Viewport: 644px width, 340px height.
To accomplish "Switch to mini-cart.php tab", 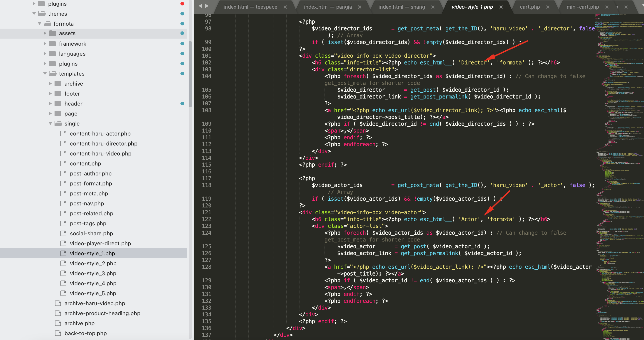I will pyautogui.click(x=582, y=7).
